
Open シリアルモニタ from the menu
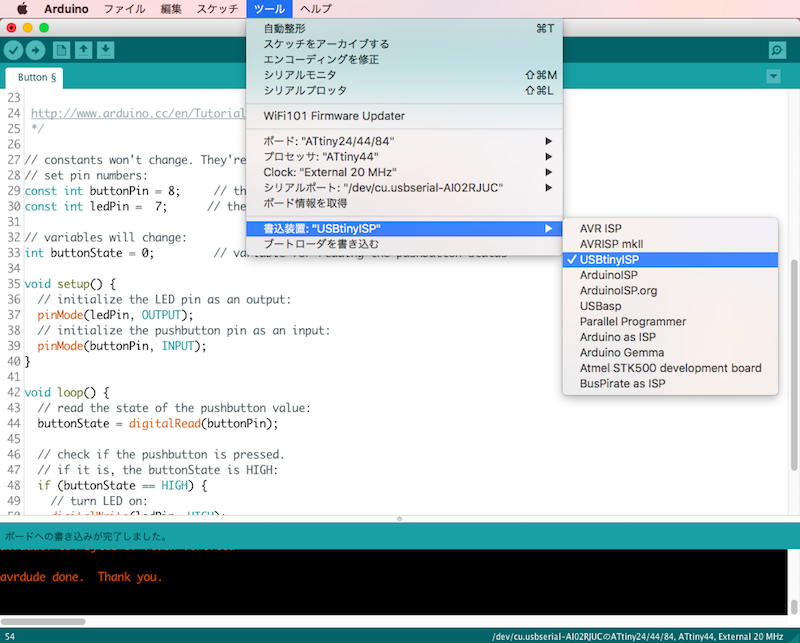(404, 75)
